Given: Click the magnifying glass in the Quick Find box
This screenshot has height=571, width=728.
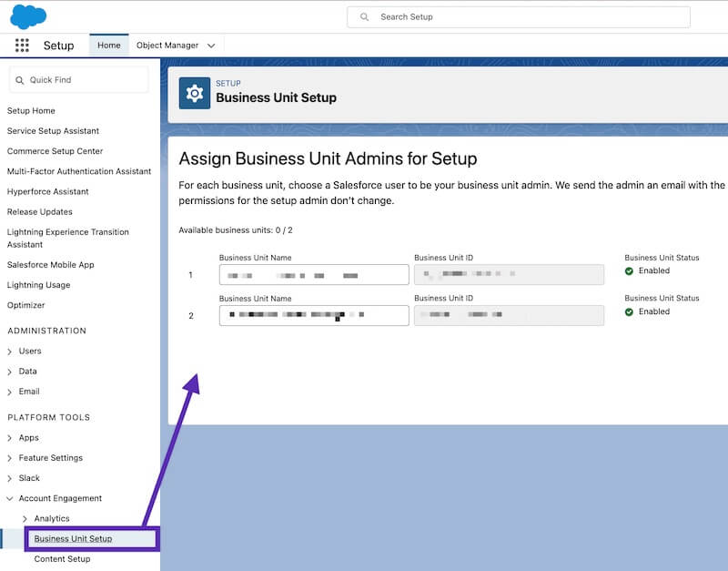Looking at the screenshot, I should [x=21, y=80].
